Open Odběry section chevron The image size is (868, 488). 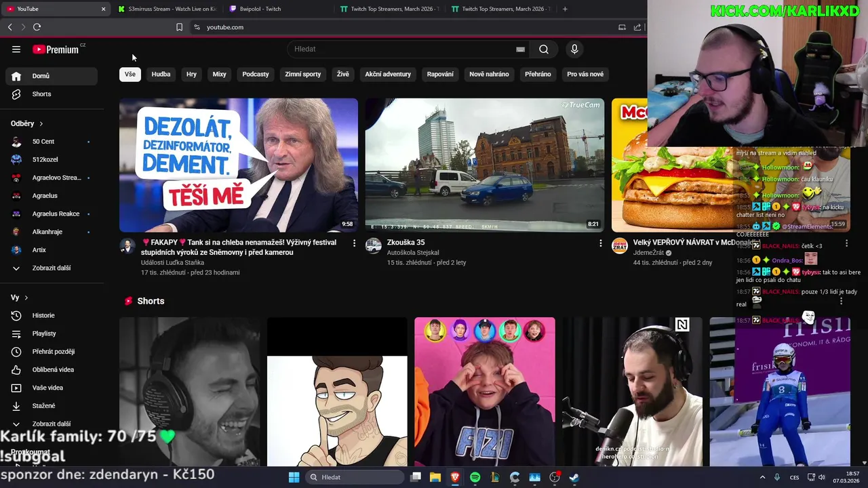(x=41, y=124)
